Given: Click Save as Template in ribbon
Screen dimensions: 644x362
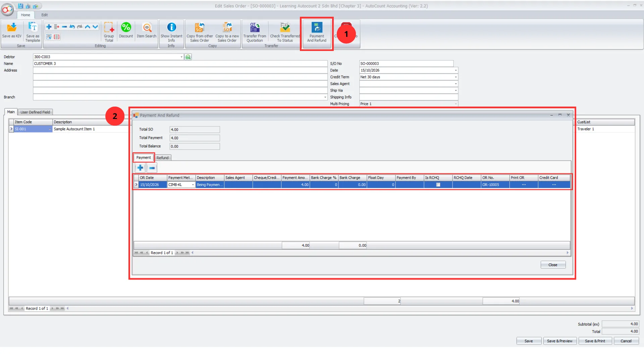Looking at the screenshot, I should [33, 32].
